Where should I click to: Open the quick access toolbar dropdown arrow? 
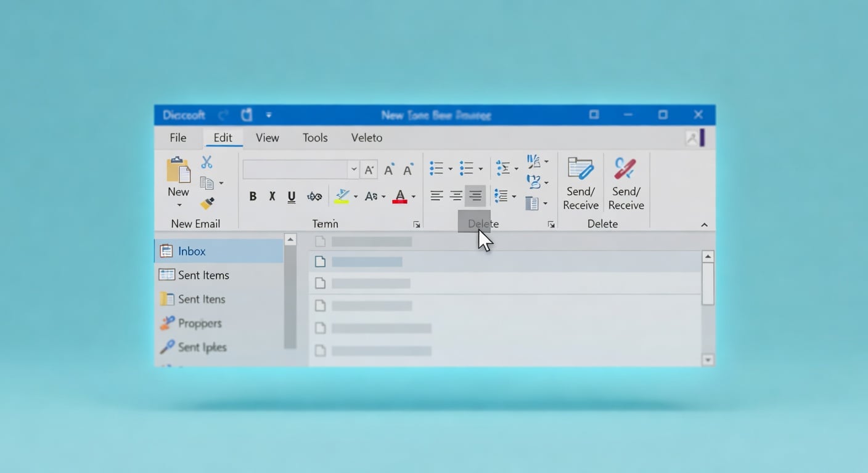click(269, 115)
